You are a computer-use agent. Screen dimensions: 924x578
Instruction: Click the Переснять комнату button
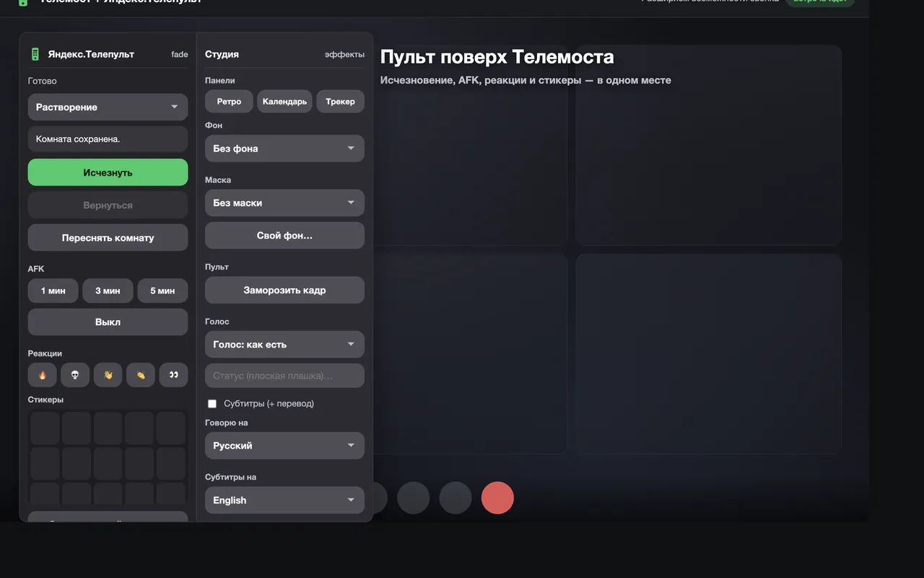coord(108,238)
